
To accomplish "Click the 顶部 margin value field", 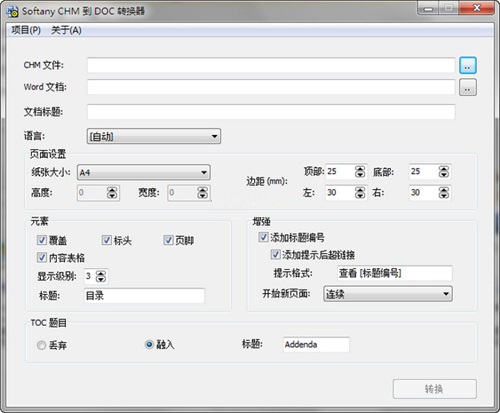I will pyautogui.click(x=340, y=172).
